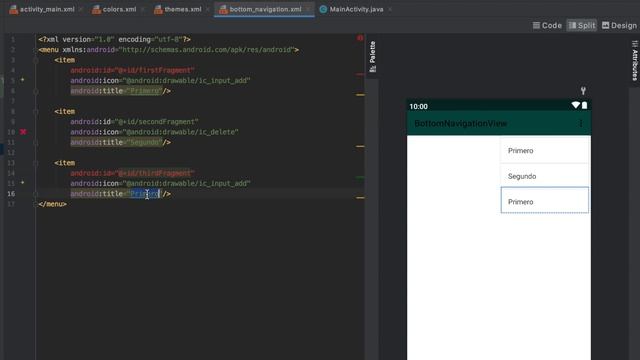This screenshot has width=640, height=360.
Task: Click the wrench icon above the preview
Action: [583, 91]
